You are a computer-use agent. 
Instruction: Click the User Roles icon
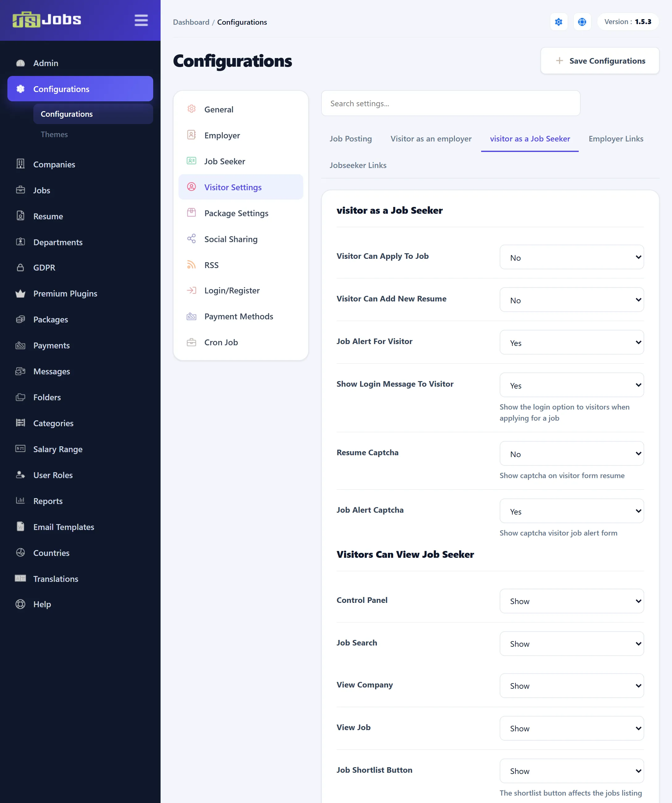(21, 475)
